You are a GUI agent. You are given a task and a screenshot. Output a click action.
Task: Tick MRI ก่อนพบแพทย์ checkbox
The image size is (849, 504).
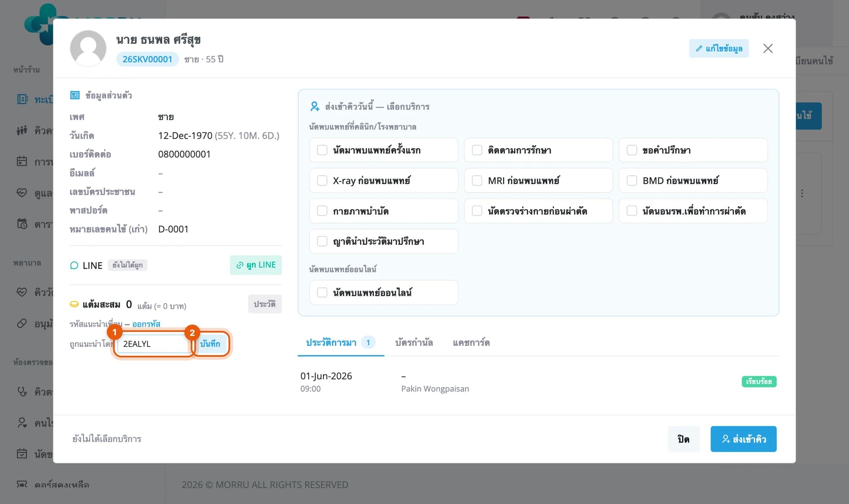[x=477, y=181]
